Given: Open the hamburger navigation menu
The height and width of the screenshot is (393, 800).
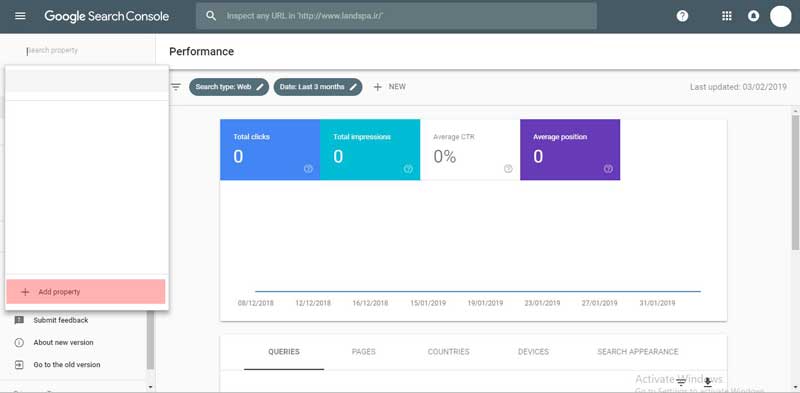Looking at the screenshot, I should [20, 16].
